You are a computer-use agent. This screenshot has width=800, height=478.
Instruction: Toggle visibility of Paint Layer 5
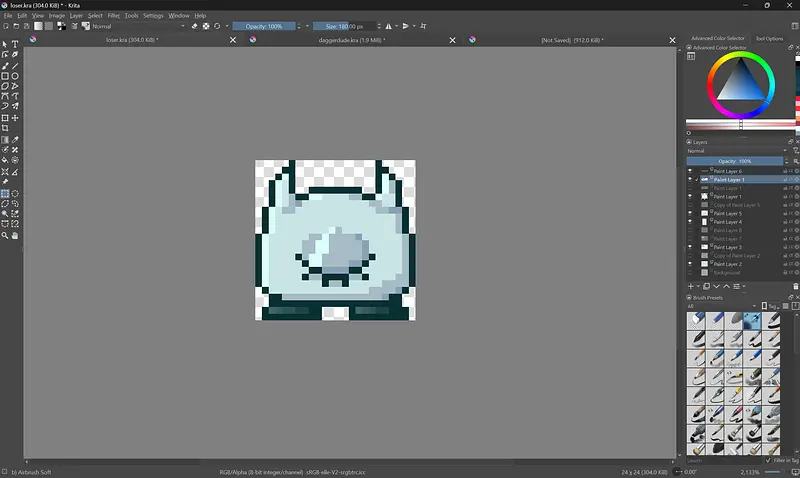pyautogui.click(x=690, y=214)
